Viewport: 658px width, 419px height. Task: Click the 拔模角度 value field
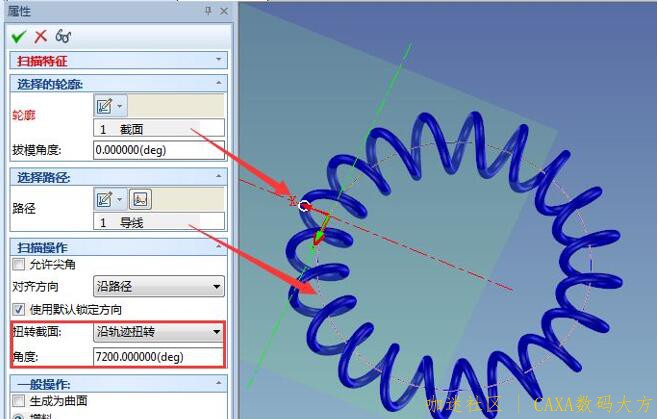tap(159, 150)
